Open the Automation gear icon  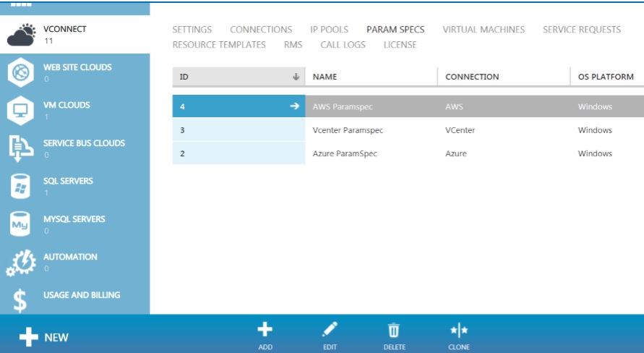21,262
